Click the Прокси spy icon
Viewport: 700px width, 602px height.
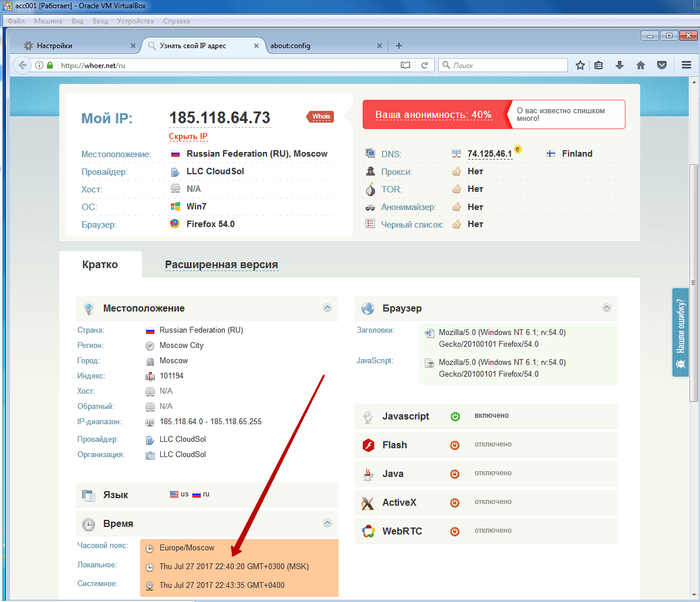coord(370,171)
